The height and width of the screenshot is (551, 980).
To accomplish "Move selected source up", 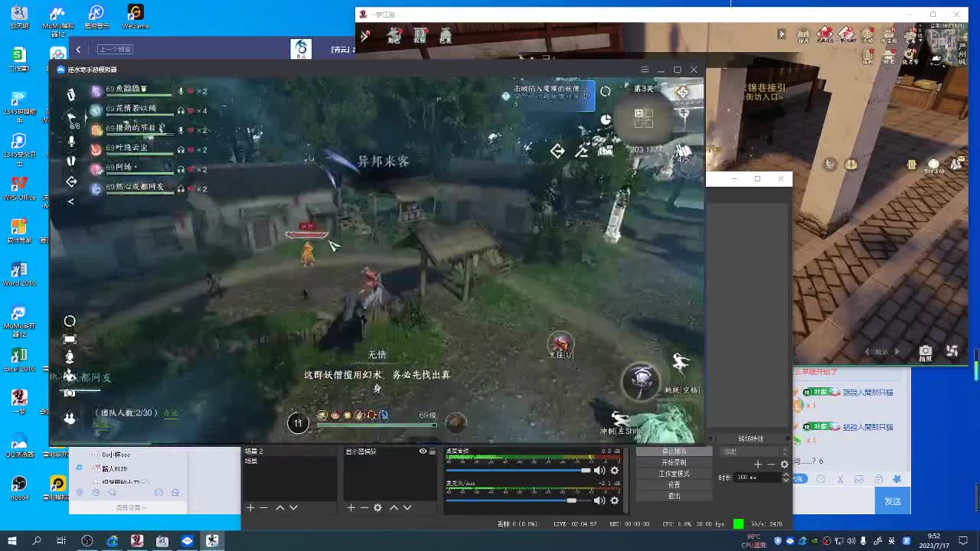I will (394, 507).
